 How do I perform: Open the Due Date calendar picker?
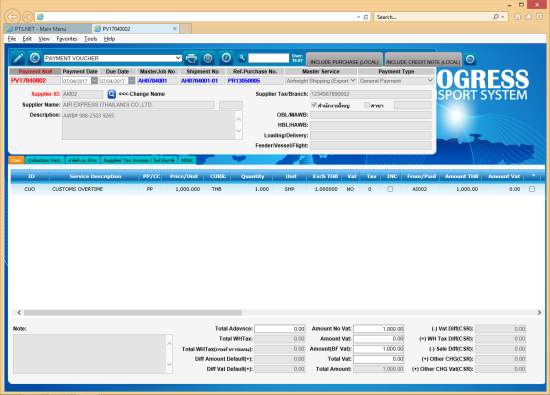131,81
